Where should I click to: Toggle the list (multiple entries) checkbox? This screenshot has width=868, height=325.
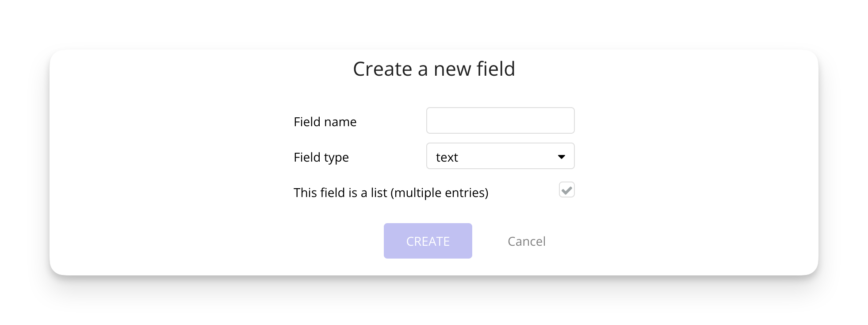(x=566, y=190)
